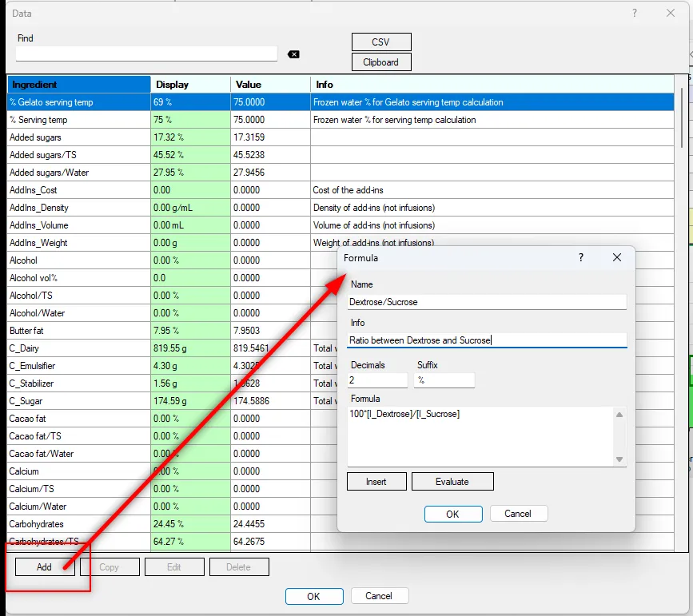This screenshot has height=616, width=693.
Task: Select the AddIns_Cost row
Action: [341, 190]
